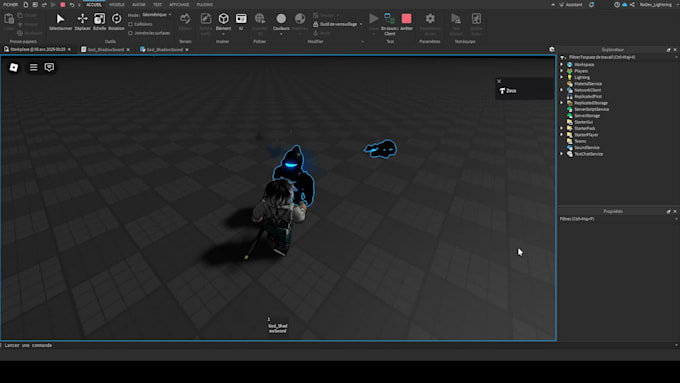Viewport: 680px width, 383px height.
Task: Activate the Rotation tool
Action: click(116, 22)
